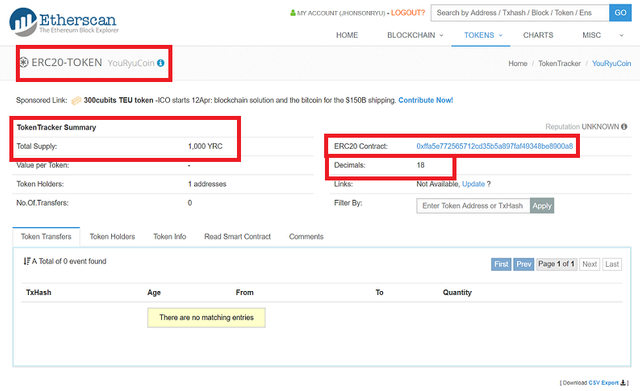
Task: Click the 'Page 1 of 1' indicator
Action: pyautogui.click(x=556, y=264)
